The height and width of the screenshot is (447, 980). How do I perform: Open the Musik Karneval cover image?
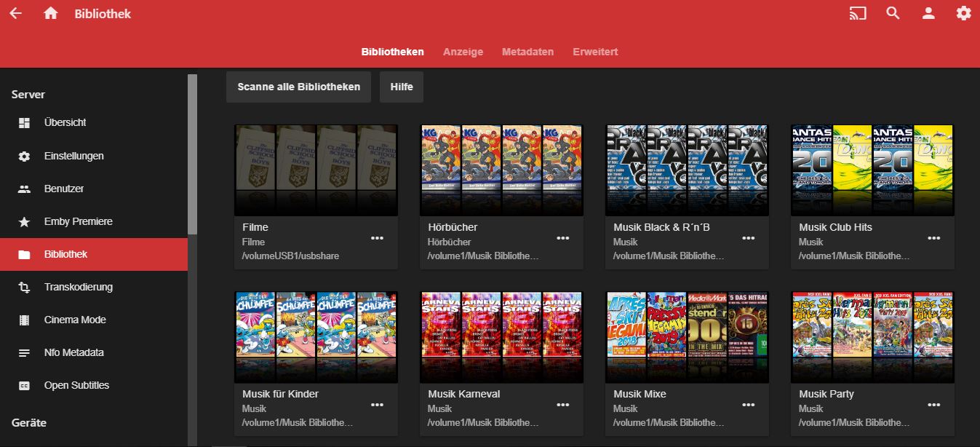501,337
